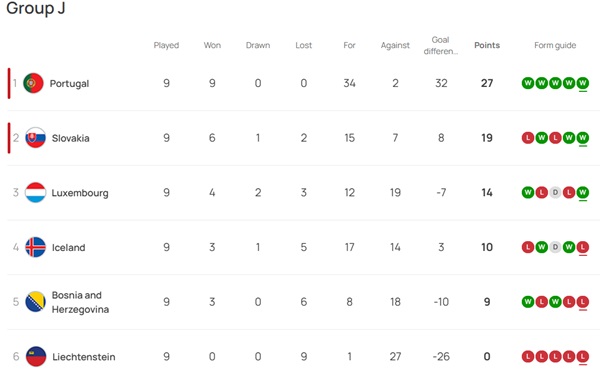
Task: Click the Iceland flag icon
Action: pos(36,247)
